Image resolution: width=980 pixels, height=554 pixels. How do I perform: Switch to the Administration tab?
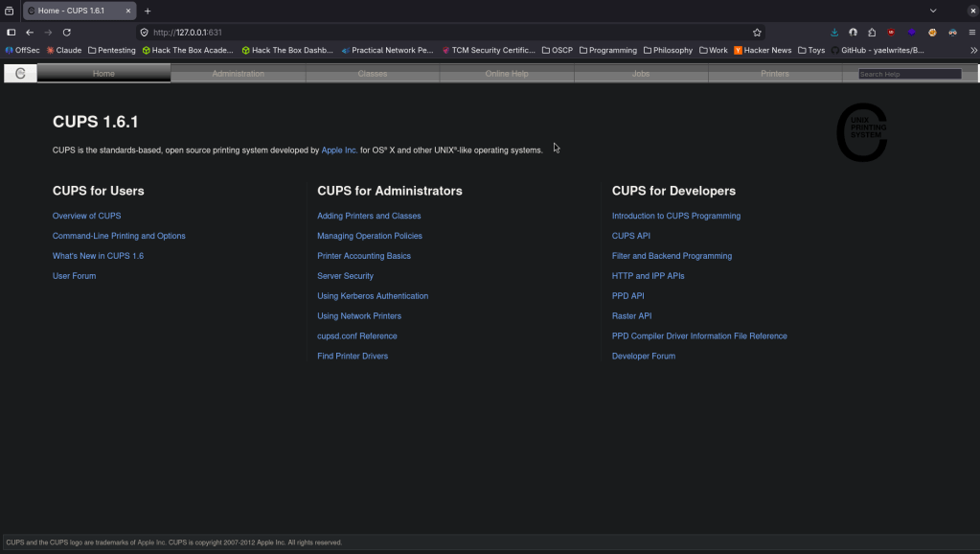click(238, 74)
